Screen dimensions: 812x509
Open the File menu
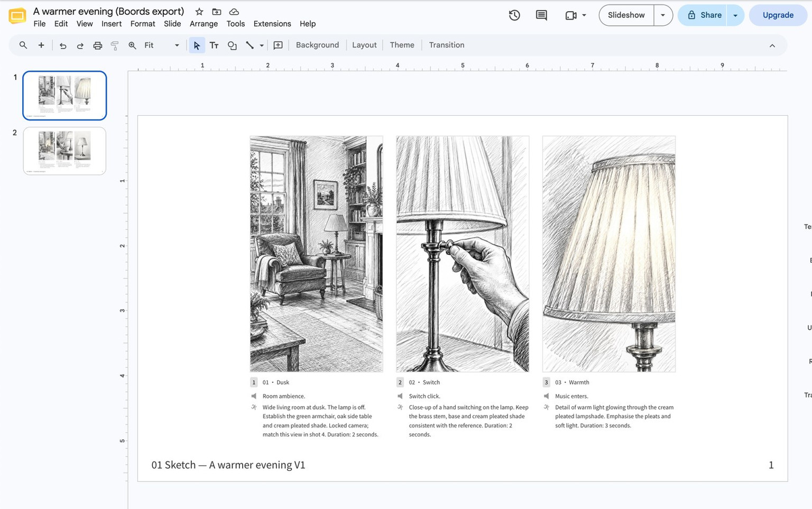coord(40,24)
